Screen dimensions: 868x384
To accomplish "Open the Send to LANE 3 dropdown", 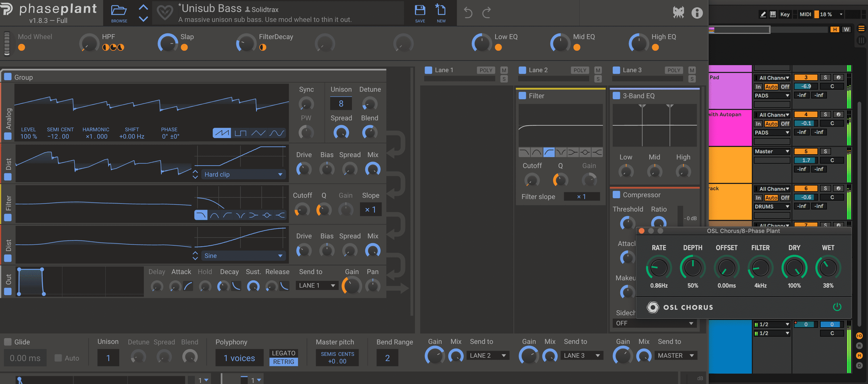I will (582, 355).
